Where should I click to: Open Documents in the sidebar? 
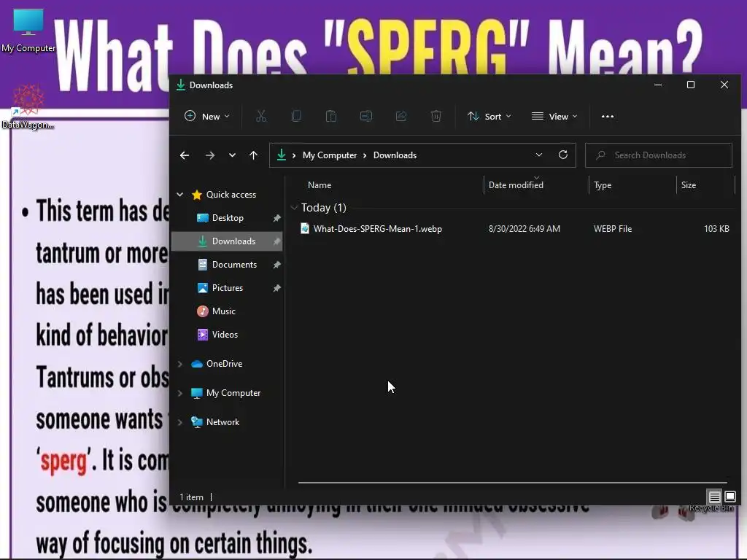click(234, 265)
